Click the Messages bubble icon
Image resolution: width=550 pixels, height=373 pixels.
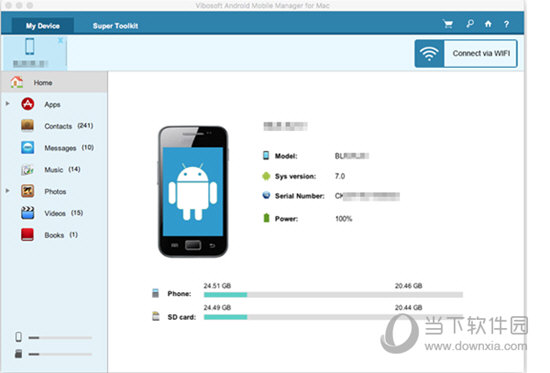point(27,147)
